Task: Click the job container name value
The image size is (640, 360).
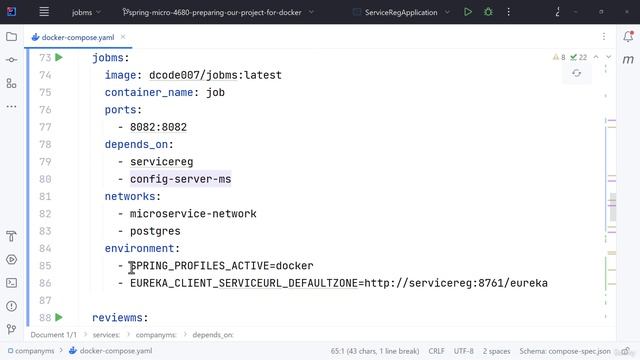Action: click(x=215, y=93)
